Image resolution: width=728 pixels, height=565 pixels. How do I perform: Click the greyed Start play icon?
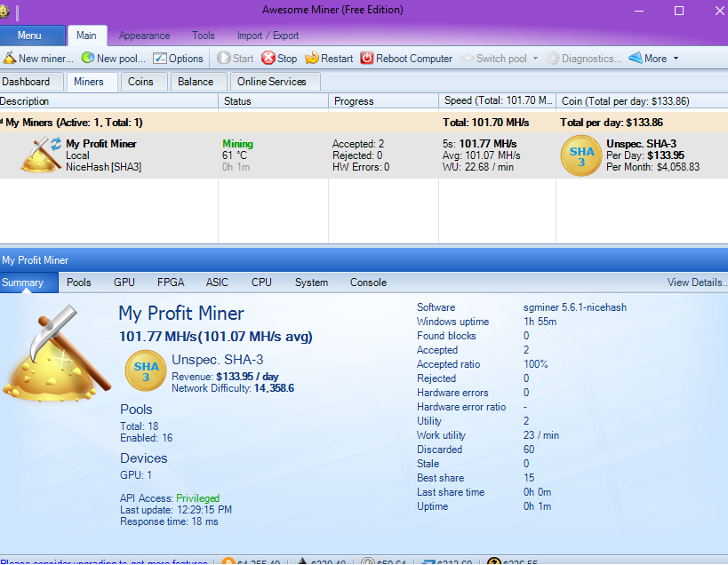[x=223, y=58]
